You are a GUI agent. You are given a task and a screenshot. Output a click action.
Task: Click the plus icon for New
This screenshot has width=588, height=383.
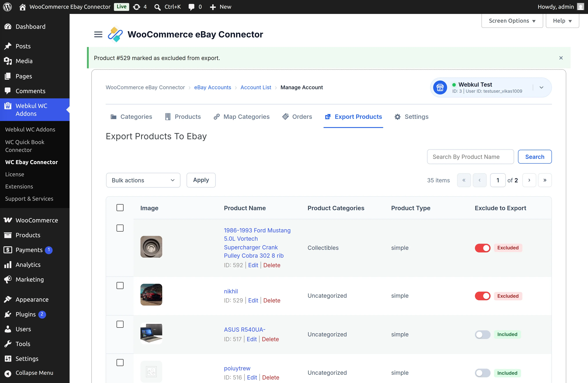213,7
